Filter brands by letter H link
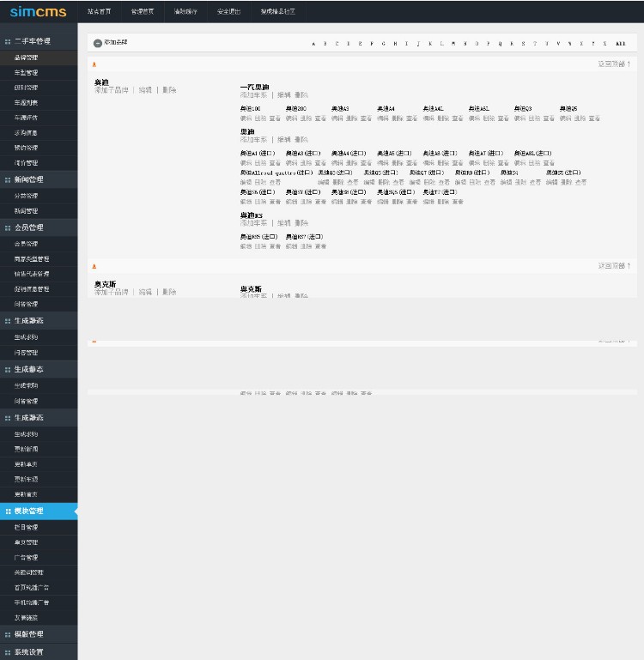The width and height of the screenshot is (644, 660). click(395, 44)
